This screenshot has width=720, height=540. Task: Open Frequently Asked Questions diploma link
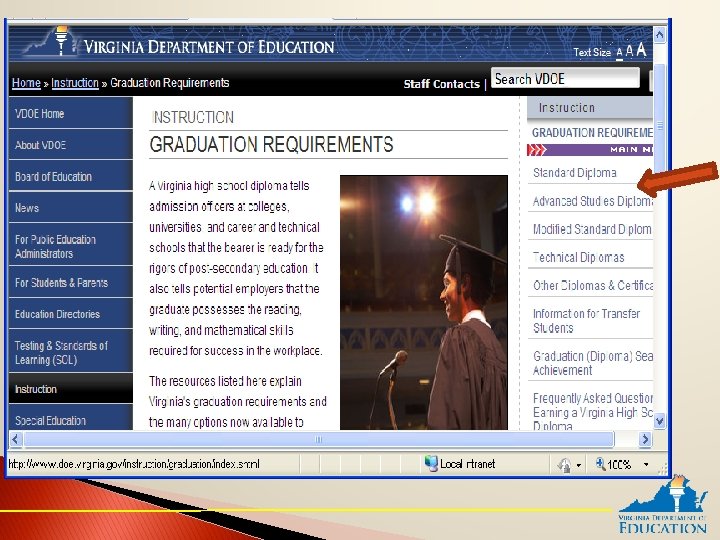tap(592, 412)
